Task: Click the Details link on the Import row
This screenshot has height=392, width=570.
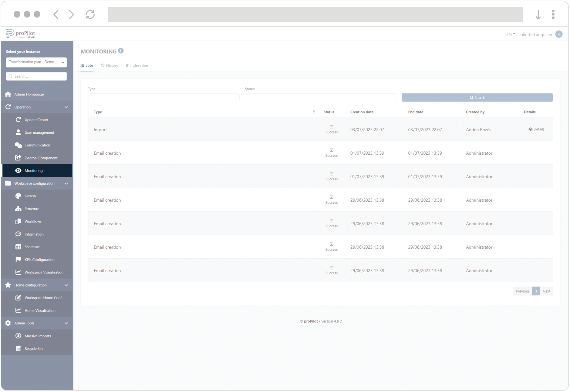Action: click(536, 129)
